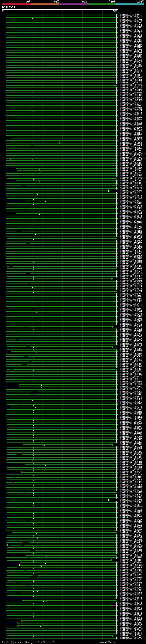Screen dimensions: 146x644
Task: Open hit UniRef100_A5BR93
Action: (131, 93)
